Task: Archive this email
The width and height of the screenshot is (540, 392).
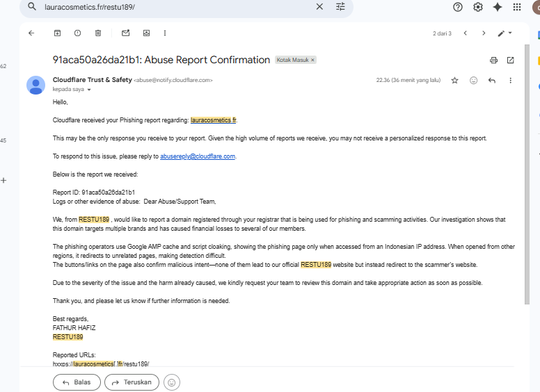Action: (x=57, y=33)
